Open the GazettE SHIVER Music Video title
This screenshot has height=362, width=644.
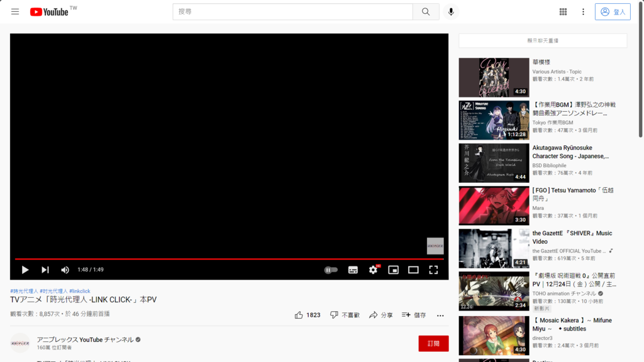click(x=572, y=237)
